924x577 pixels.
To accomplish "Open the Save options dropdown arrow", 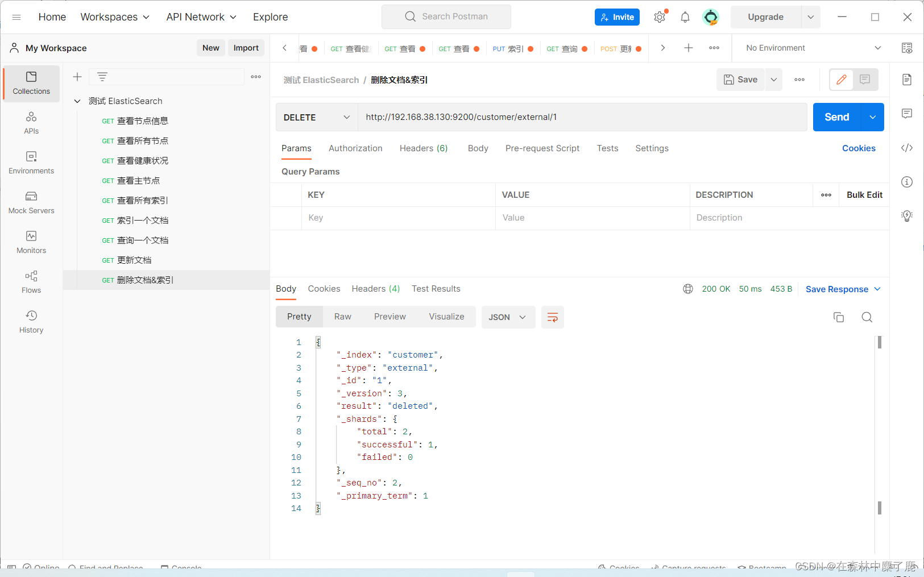I will [x=774, y=80].
